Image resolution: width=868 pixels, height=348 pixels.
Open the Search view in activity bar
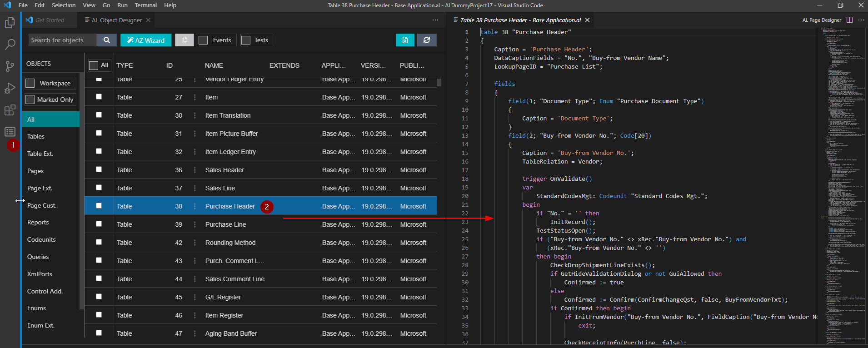(x=10, y=45)
